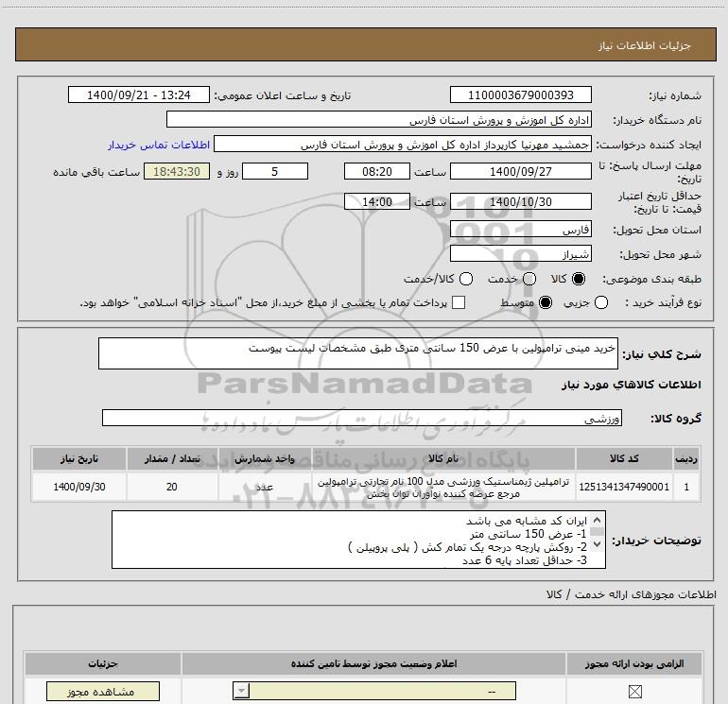The height and width of the screenshot is (704, 728).
Task: Select خدمت radio button
Action: point(529,279)
